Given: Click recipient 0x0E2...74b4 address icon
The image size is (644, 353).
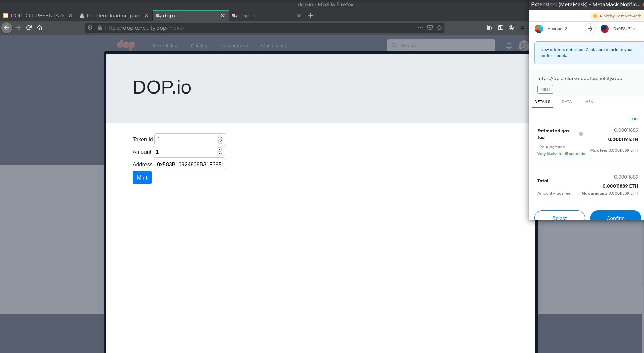Looking at the screenshot, I should click(x=605, y=29).
